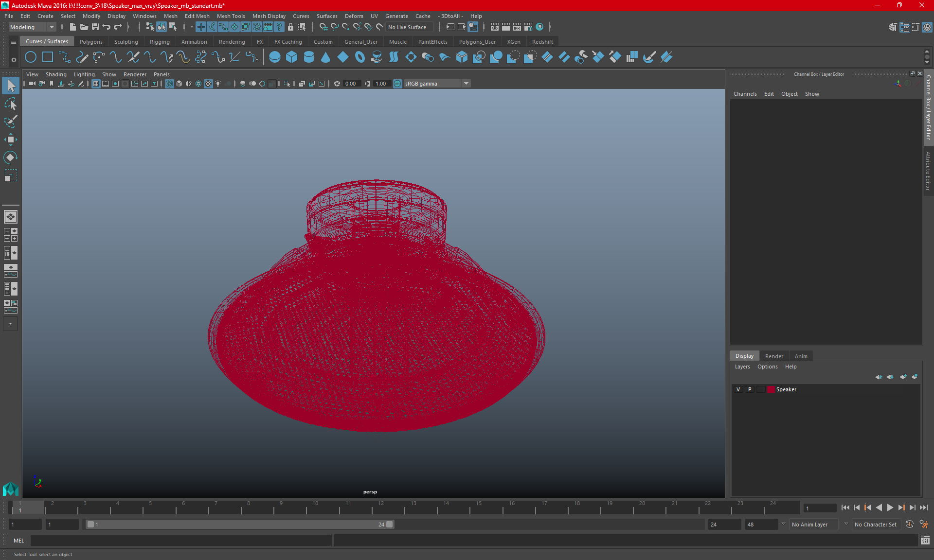Toggle Speaker layer visibility V button
This screenshot has height=560, width=934.
click(738, 389)
